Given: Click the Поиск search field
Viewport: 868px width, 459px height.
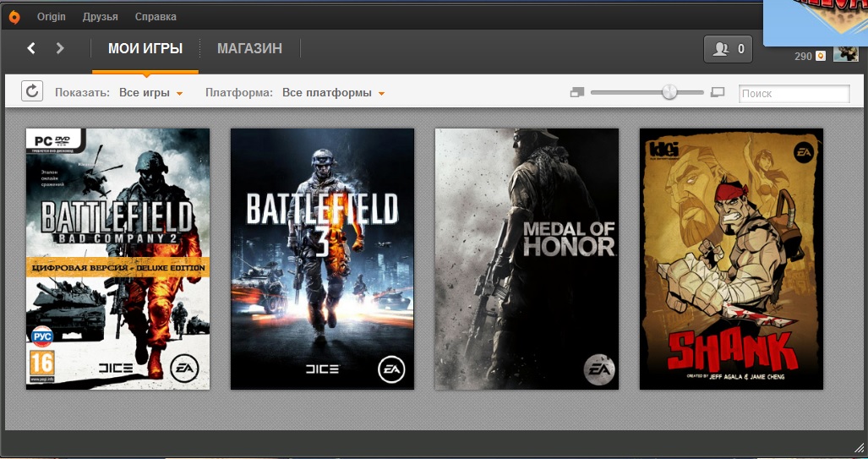Looking at the screenshot, I should [794, 94].
